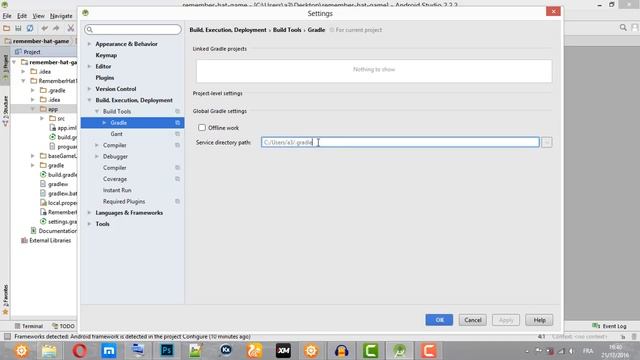Open the Maxthon browser taskbar icon
Viewport: 640px width, 360px height.
tap(109, 351)
